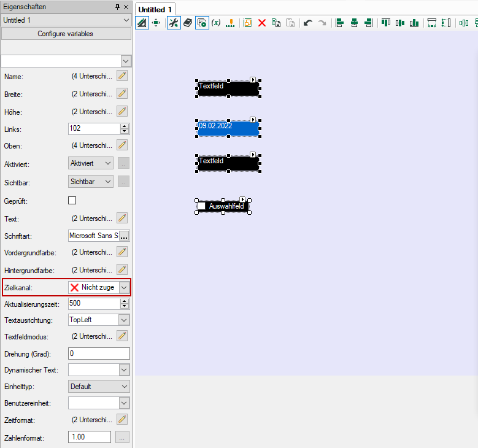The image size is (478, 448).
Task: Tick the Auswahlfeld checkbox on the canvas
Action: (201, 206)
